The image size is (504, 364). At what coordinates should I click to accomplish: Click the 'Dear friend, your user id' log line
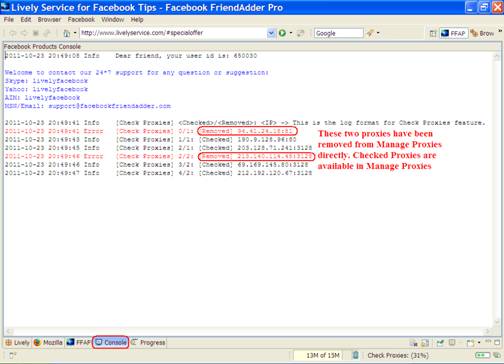click(131, 56)
